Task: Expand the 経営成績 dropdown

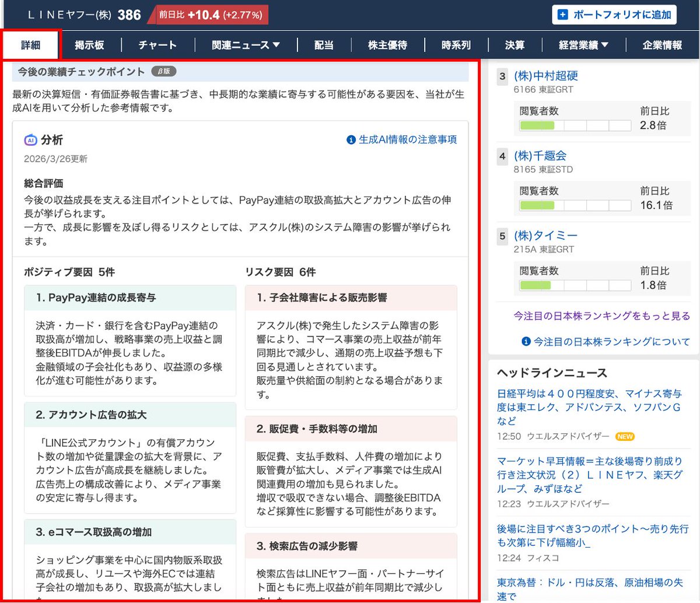Action: point(583,44)
